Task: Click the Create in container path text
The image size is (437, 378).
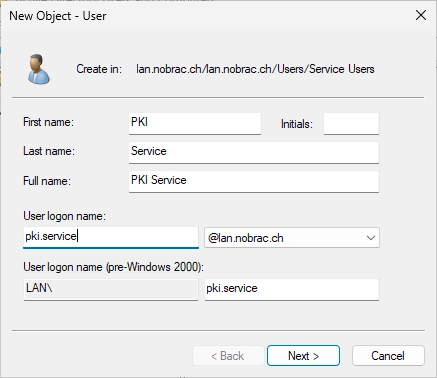Action: (255, 69)
